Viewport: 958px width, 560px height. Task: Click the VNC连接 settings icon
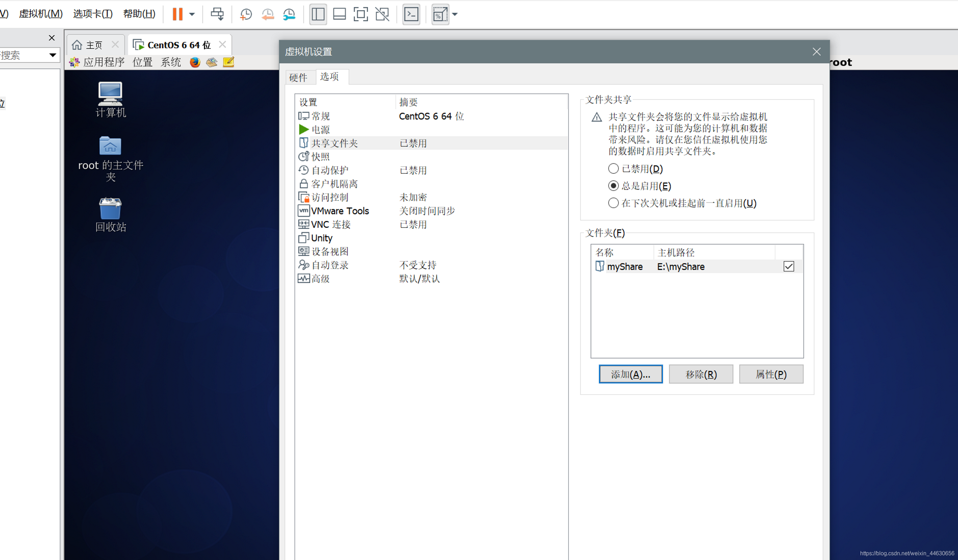304,224
